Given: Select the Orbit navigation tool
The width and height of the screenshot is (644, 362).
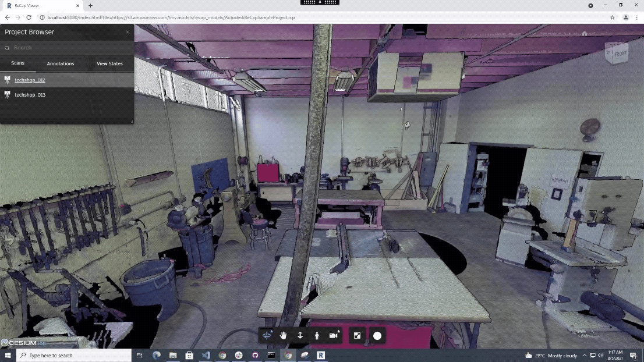Looking at the screenshot, I should [x=267, y=335].
